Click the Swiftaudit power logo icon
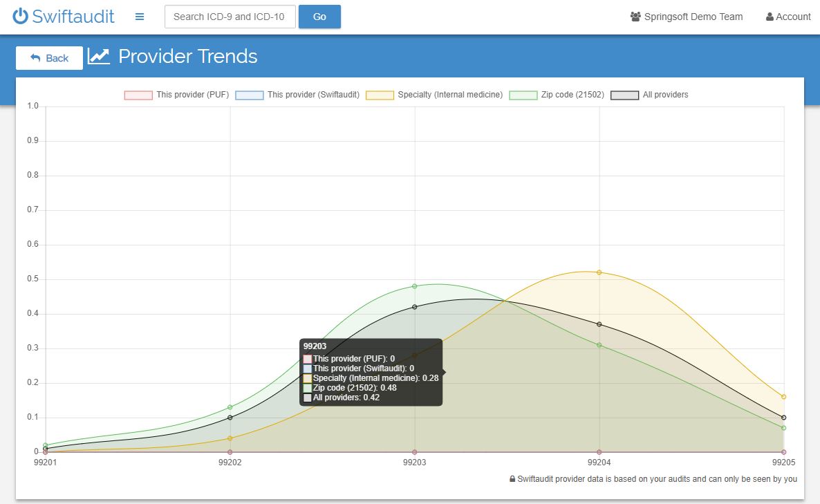This screenshot has width=820, height=504. (21, 17)
